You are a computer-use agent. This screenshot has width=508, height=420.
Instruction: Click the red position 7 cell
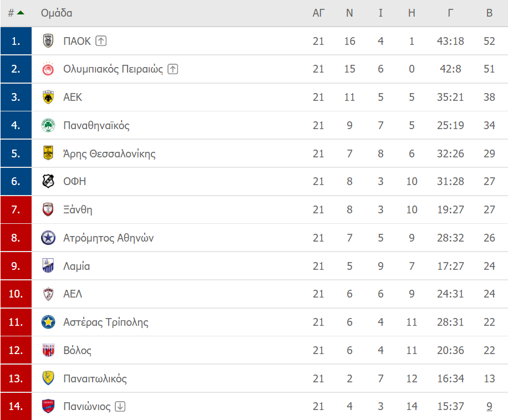[x=16, y=209]
